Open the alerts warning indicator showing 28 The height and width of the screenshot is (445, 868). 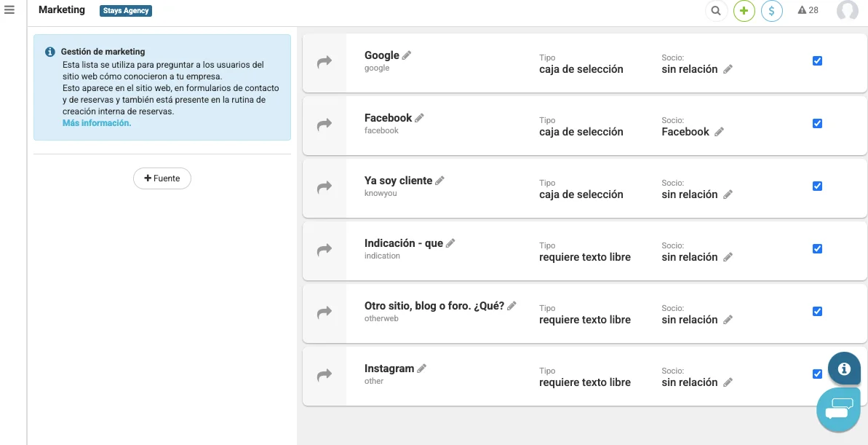coord(808,10)
